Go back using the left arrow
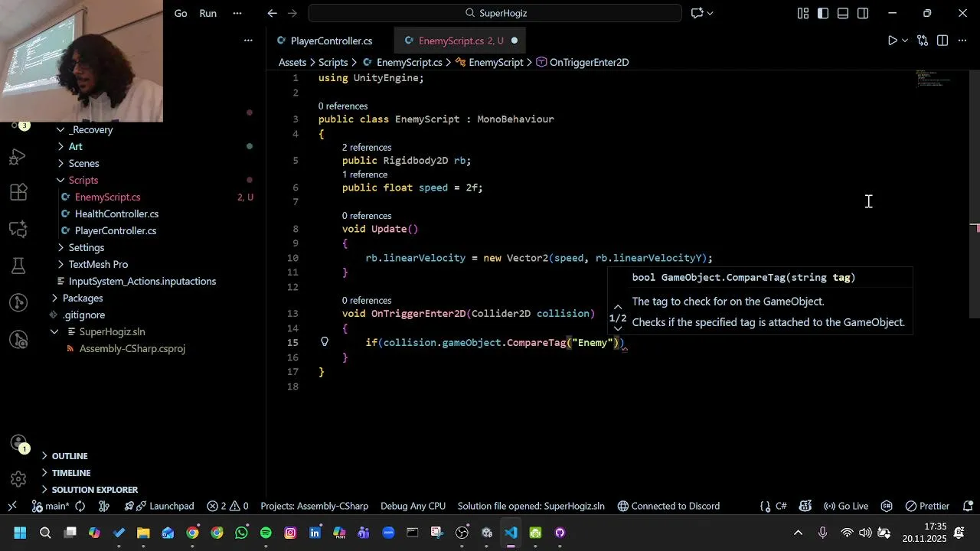Image resolution: width=980 pixels, height=551 pixels. point(273,13)
